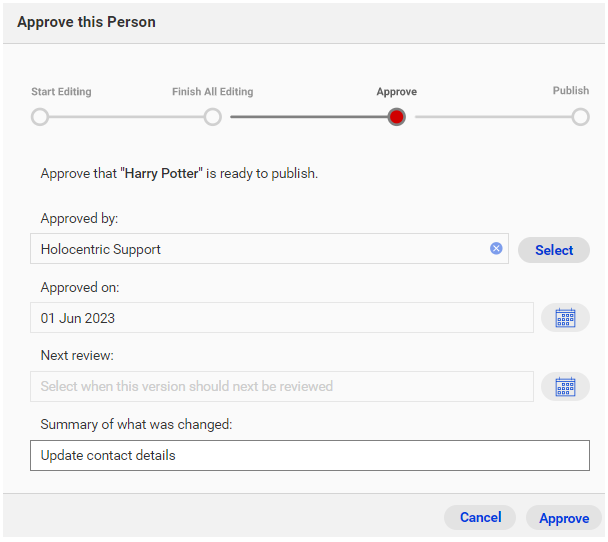The image size is (608, 542).
Task: Click the red Approve step circle
Action: point(396,117)
